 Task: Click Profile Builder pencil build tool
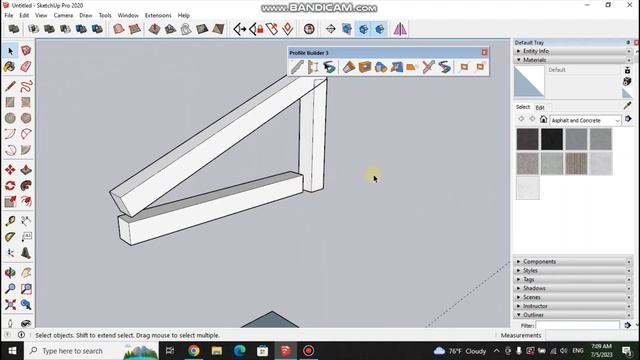point(297,67)
